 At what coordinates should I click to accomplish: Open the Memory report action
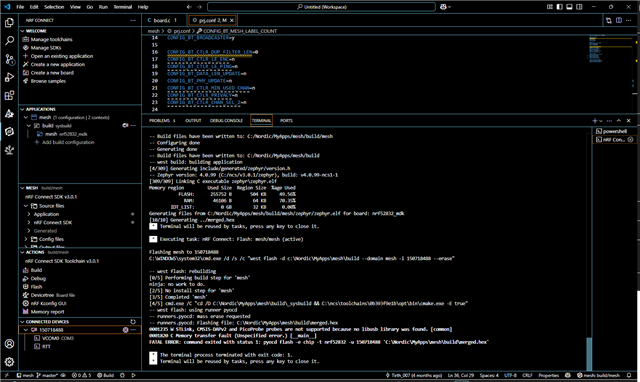coord(47,312)
